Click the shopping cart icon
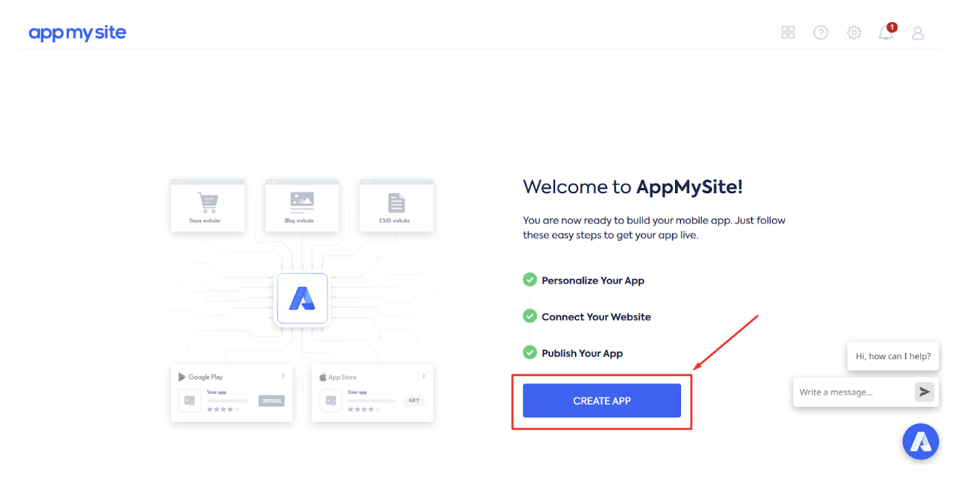980x487 pixels. (x=207, y=202)
